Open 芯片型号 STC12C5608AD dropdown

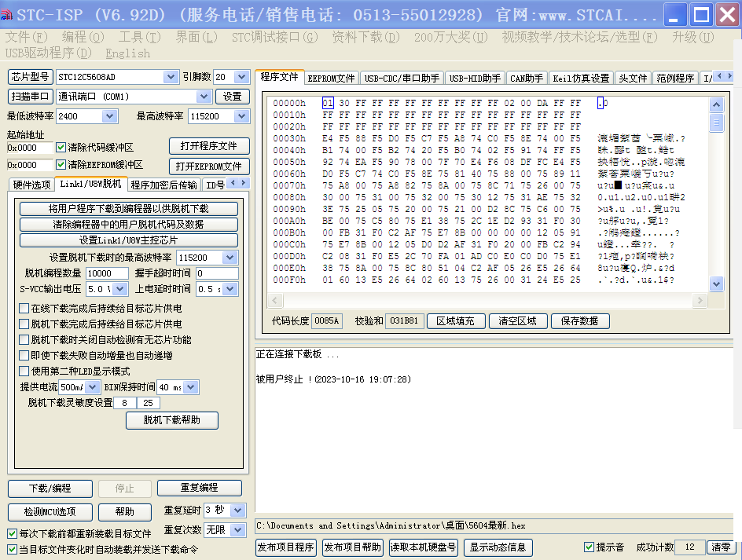pyautogui.click(x=171, y=77)
